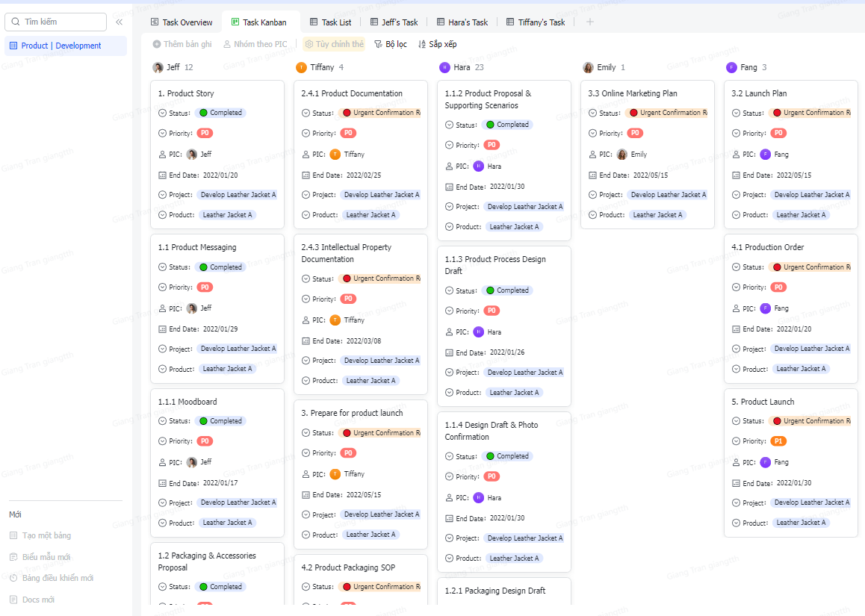Add a new view with plus icon
Screen dimensions: 865x616
589,22
